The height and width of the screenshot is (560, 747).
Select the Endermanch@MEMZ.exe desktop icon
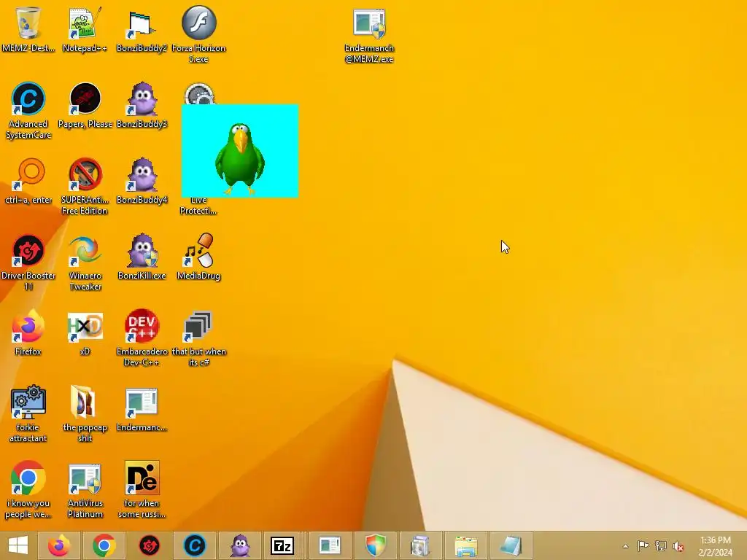pos(369,35)
